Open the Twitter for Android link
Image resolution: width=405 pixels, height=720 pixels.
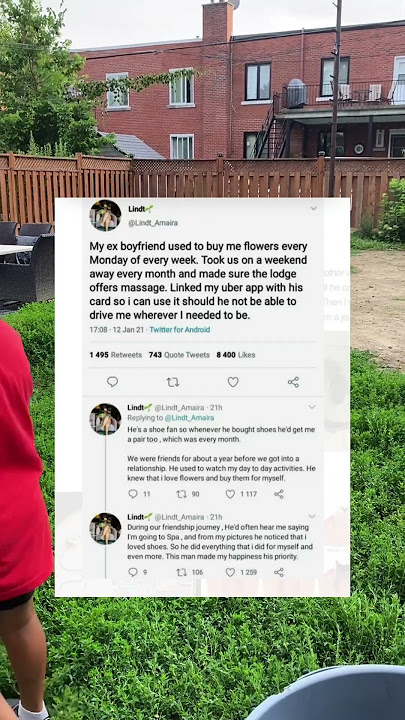[180, 329]
